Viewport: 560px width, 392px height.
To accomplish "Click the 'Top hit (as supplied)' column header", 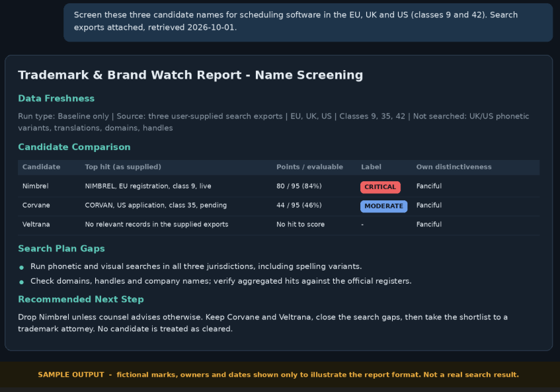I will point(123,167).
